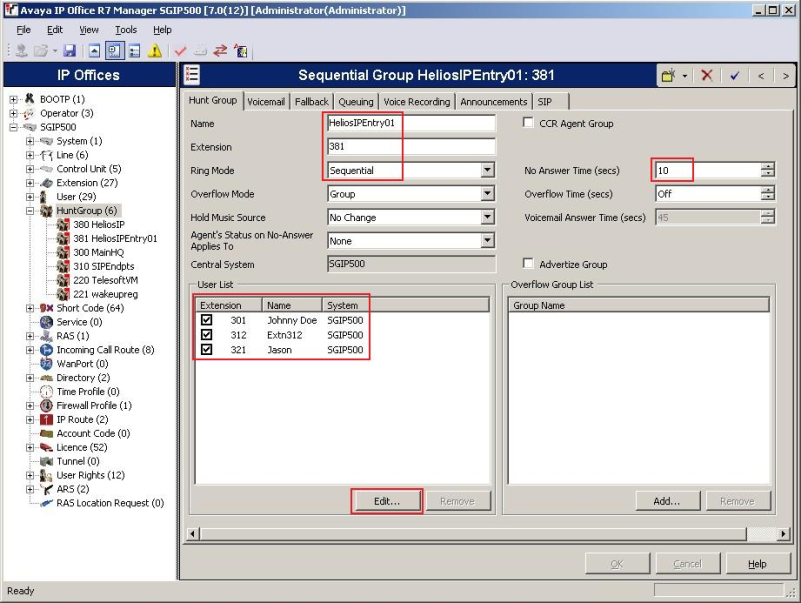Click the Edit... button under User List

[387, 501]
